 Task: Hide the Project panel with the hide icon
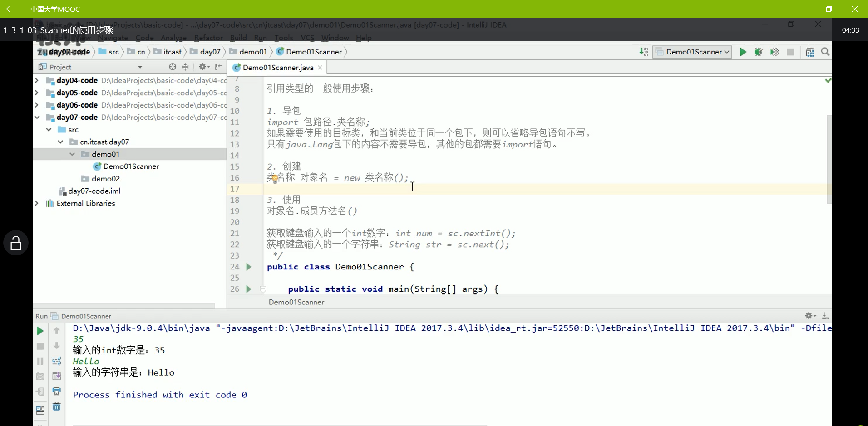(x=219, y=67)
